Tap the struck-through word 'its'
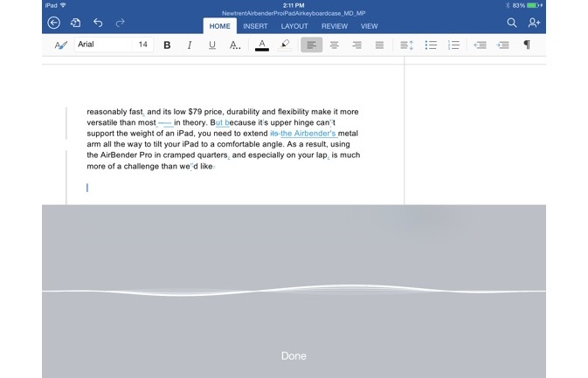 (x=274, y=134)
